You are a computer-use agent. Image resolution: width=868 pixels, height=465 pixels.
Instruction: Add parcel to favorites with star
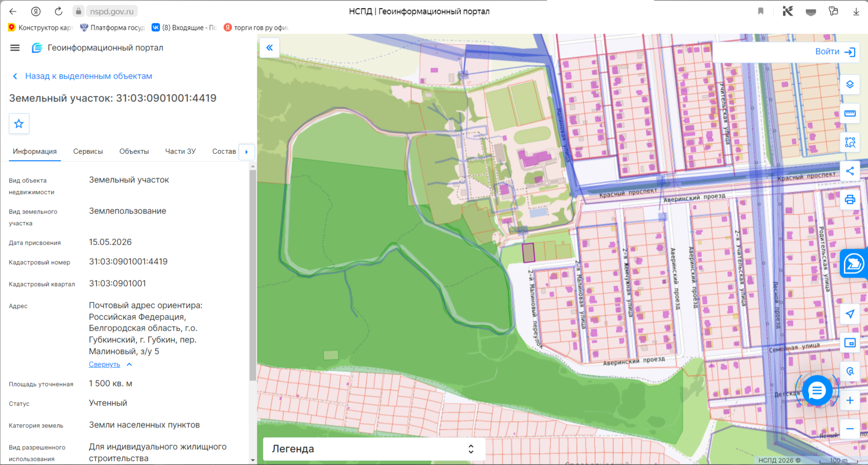tap(19, 124)
